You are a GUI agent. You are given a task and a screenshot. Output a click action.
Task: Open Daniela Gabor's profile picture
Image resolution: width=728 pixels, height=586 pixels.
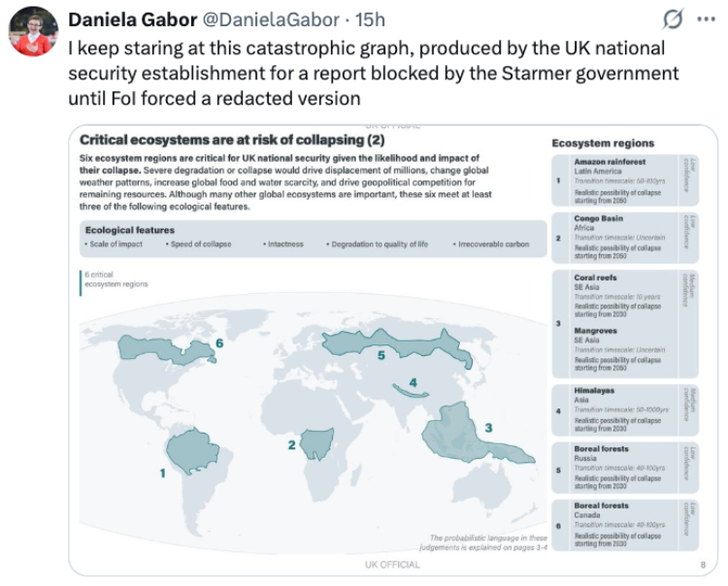tap(33, 31)
